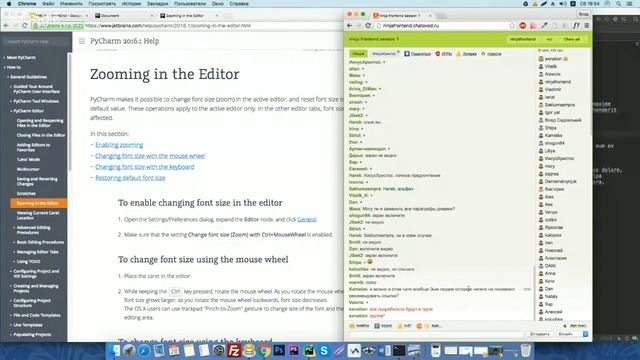Reload the JetBrains help page
The height and width of the screenshot is (360, 640).
25,25
